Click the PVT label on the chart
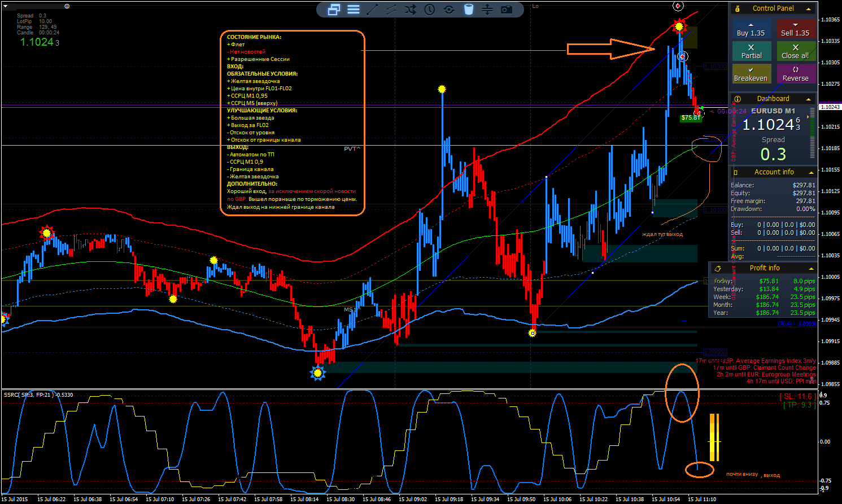 (352, 149)
